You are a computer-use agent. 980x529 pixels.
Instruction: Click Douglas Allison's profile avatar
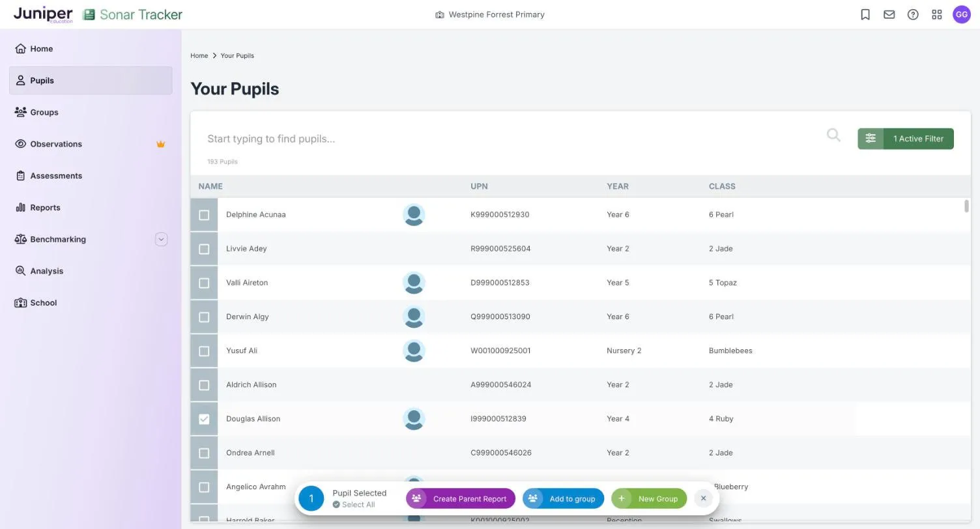(x=414, y=419)
